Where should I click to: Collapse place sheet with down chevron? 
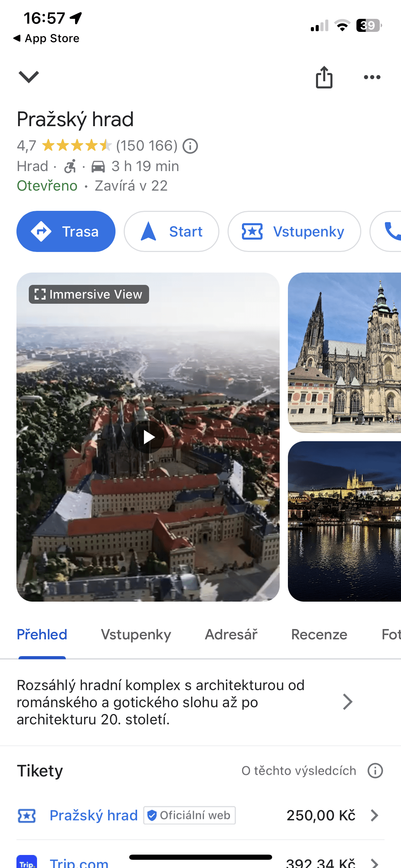tap(29, 77)
